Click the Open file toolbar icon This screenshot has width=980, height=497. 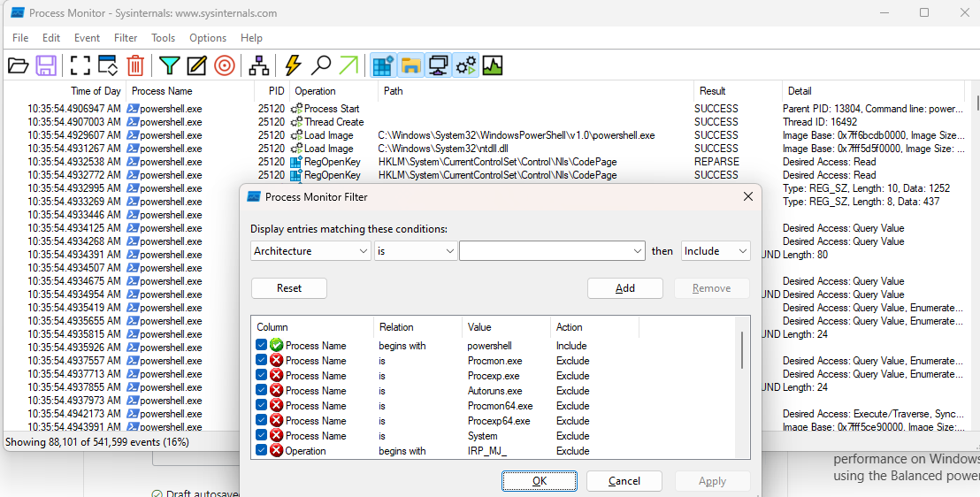click(18, 65)
